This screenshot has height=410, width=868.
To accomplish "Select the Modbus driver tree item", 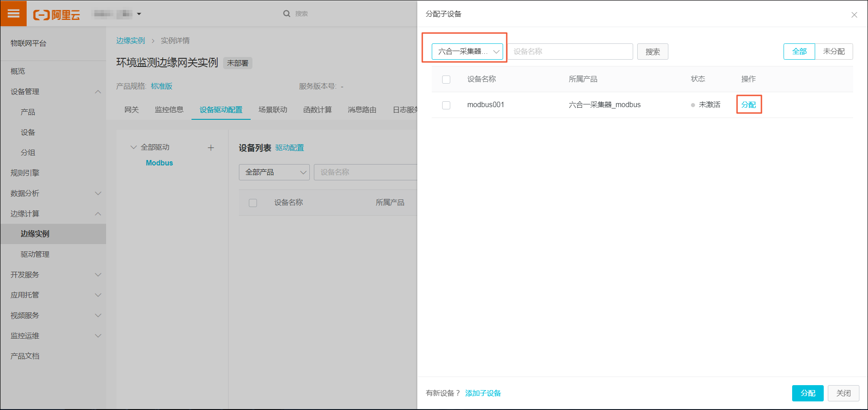I will [159, 163].
